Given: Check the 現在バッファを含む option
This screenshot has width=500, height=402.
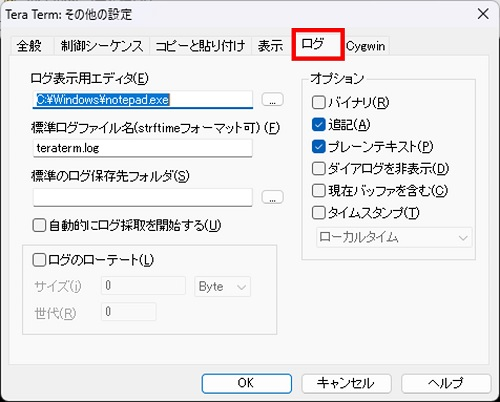Looking at the screenshot, I should pos(318,191).
